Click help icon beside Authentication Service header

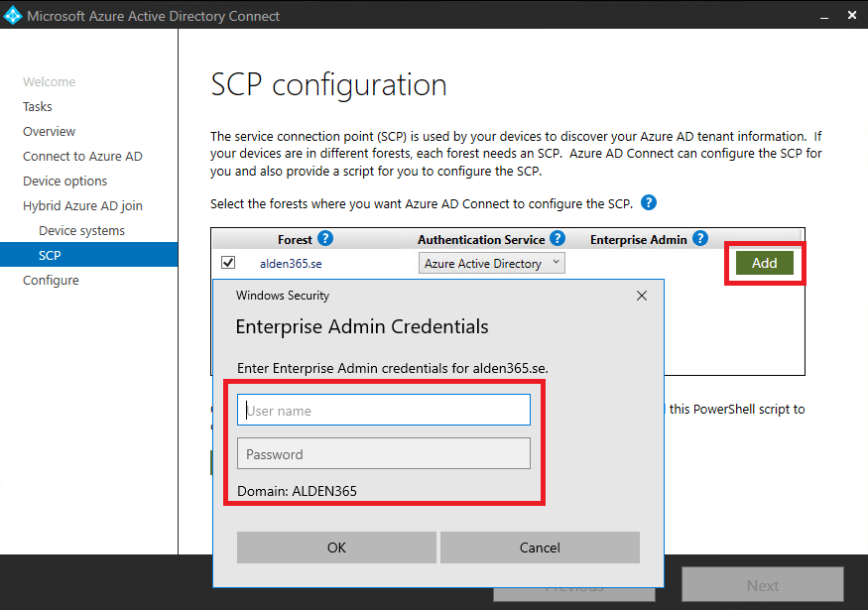(x=558, y=239)
